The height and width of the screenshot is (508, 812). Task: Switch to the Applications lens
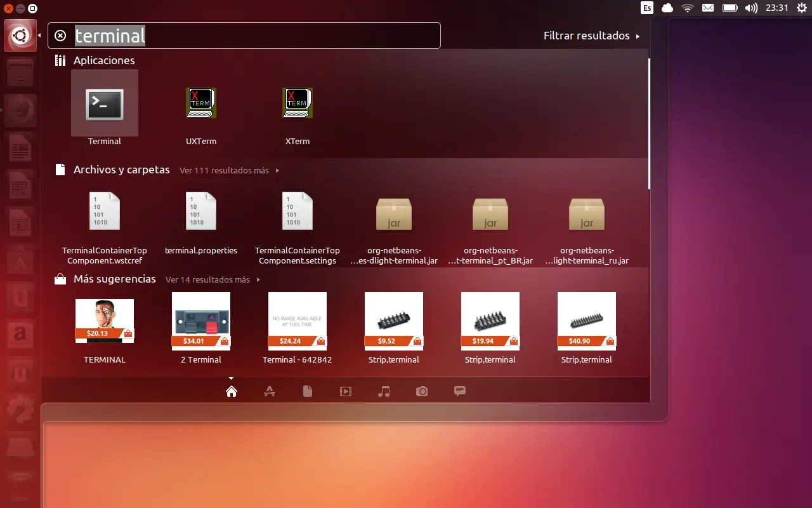point(270,391)
